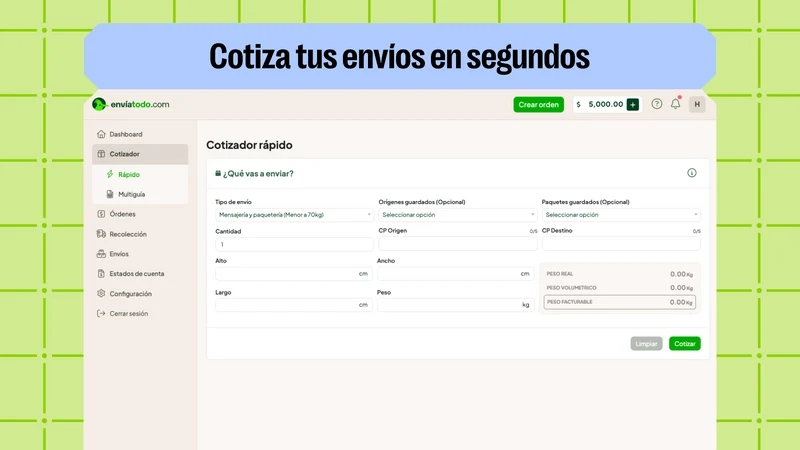
Task: Click the Cantidad input field
Action: coord(294,244)
